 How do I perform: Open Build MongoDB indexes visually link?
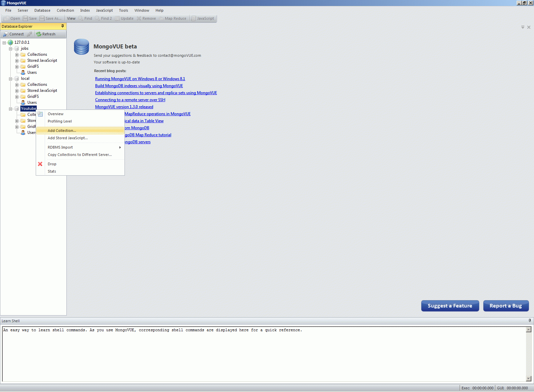pos(139,86)
